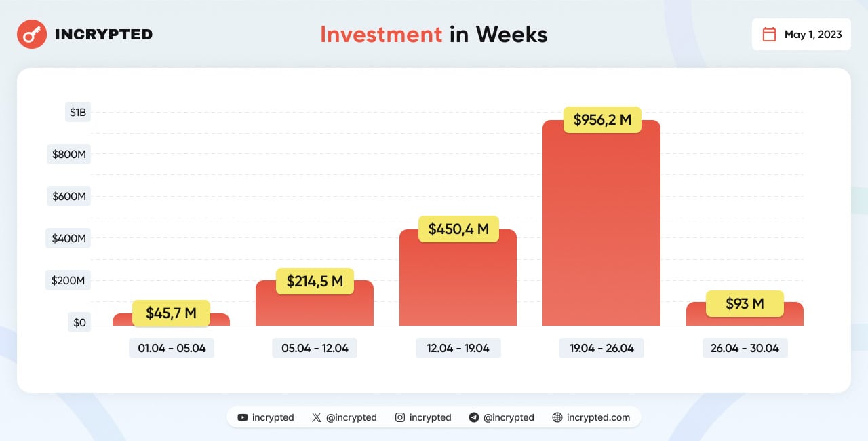Click the calendar icon beside the date

pos(769,35)
